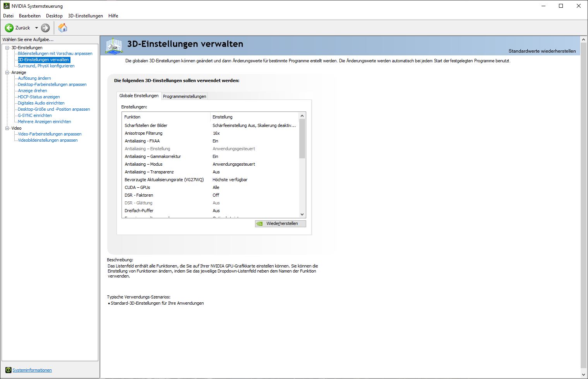The height and width of the screenshot is (379, 588).
Task: Open the back history dropdown arrow
Action: [x=36, y=28]
